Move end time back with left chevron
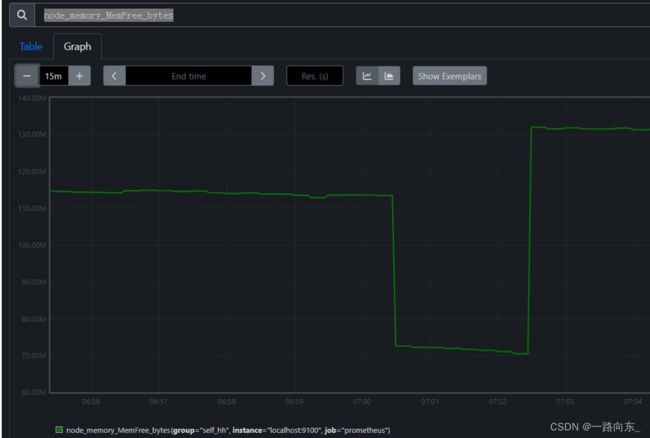Image resolution: width=650 pixels, height=438 pixels. click(114, 76)
